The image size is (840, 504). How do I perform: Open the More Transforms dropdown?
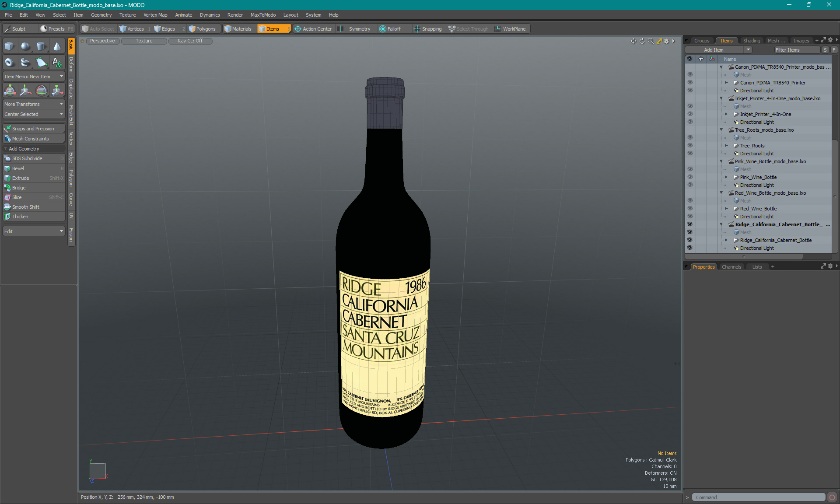tap(34, 104)
